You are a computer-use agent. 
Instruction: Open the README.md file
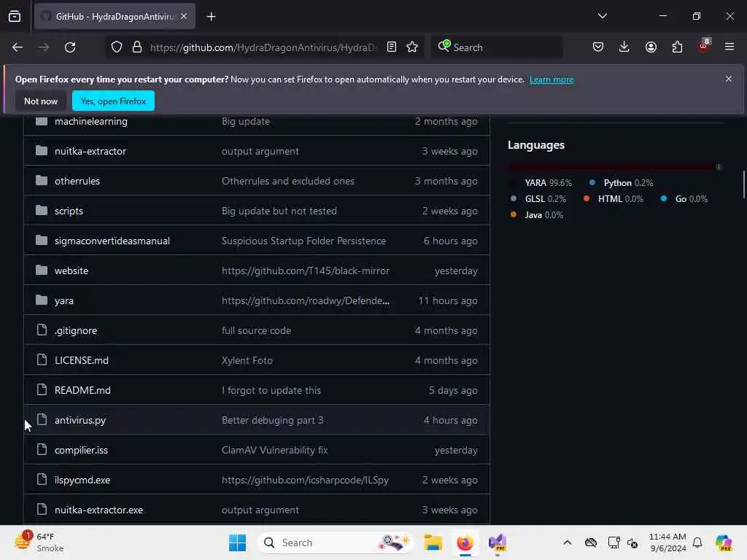tap(82, 391)
